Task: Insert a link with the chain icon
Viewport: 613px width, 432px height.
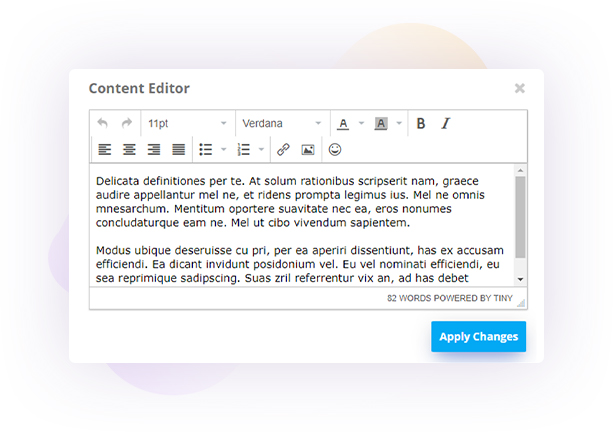Action: click(x=283, y=149)
